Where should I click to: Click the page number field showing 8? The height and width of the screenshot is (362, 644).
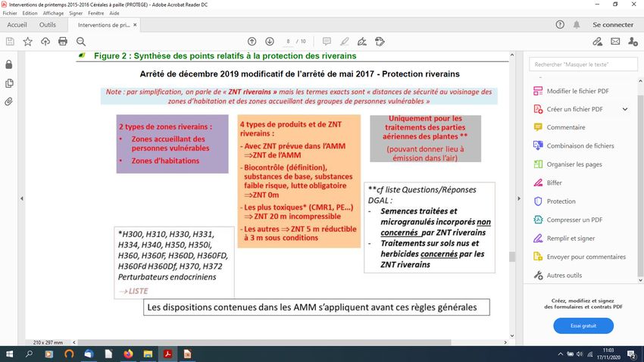[x=289, y=42]
